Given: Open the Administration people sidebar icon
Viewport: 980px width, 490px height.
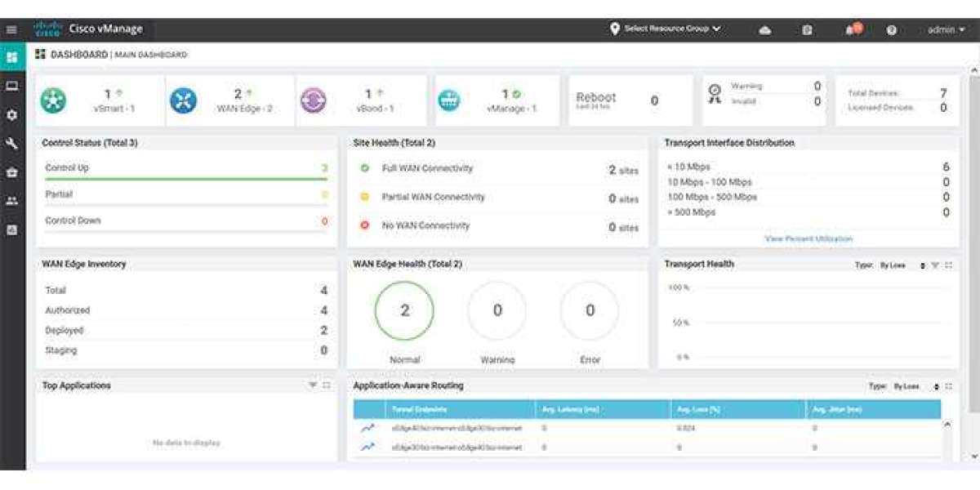Looking at the screenshot, I should pos(11,201).
